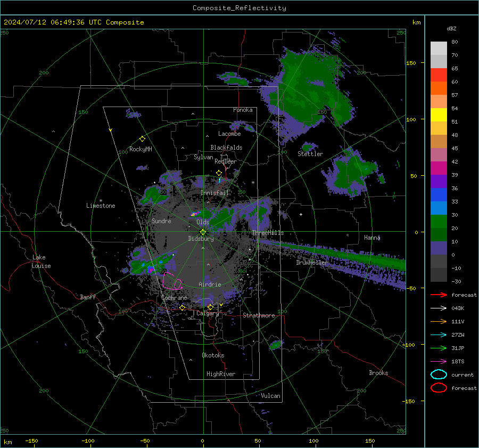Click the Ponoka city label
Viewport: 479px width, 448px height.
click(243, 110)
